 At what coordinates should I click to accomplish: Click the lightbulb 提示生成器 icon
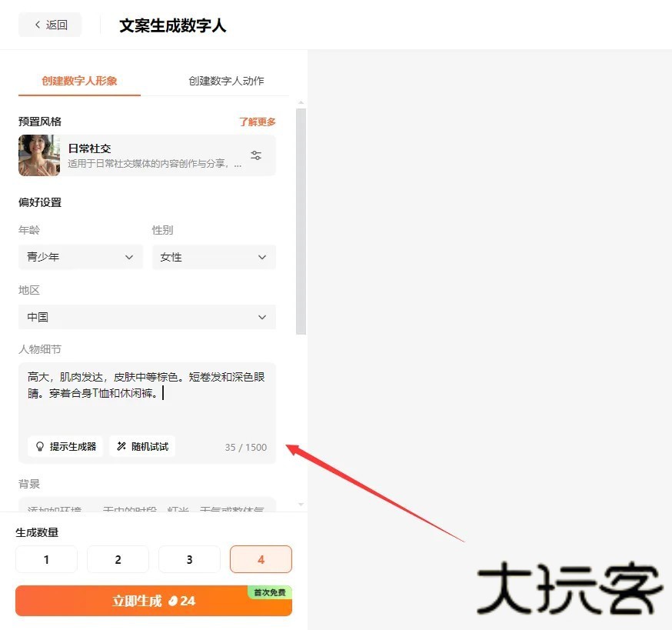pos(40,446)
